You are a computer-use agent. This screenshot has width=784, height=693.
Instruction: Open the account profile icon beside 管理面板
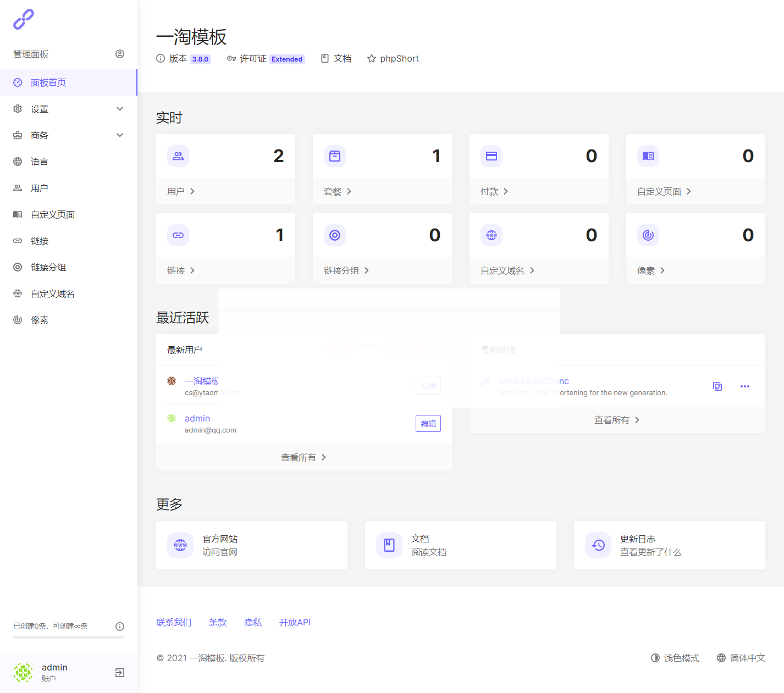[x=120, y=53]
